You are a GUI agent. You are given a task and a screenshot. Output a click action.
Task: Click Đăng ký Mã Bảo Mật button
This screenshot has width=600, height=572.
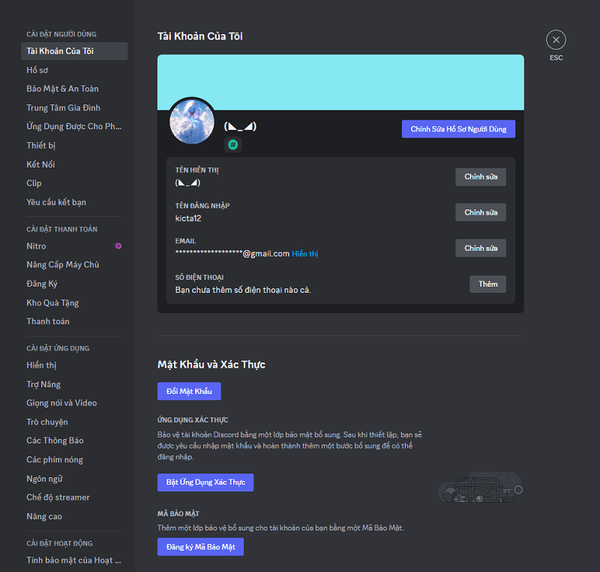point(201,547)
